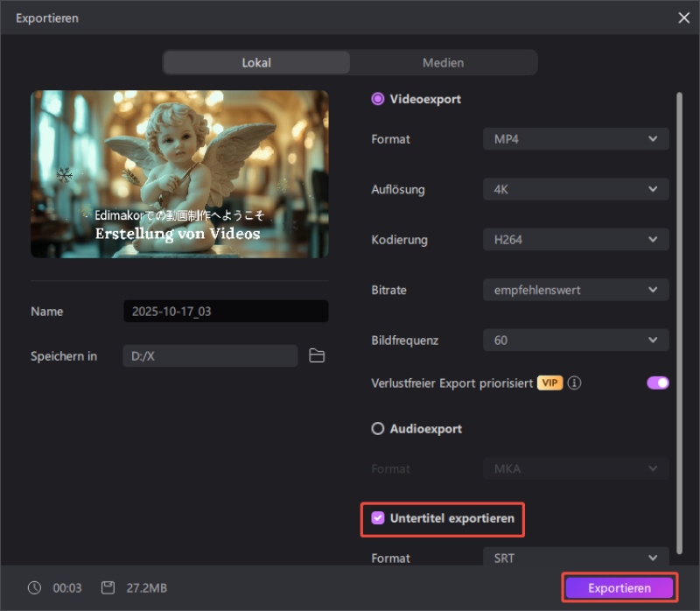Click the clock duration icon at bottom
This screenshot has width=700, height=611.
[x=35, y=588]
